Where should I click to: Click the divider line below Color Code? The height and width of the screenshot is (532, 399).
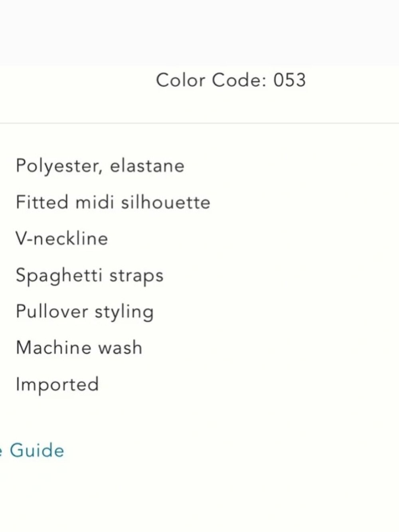(199, 123)
